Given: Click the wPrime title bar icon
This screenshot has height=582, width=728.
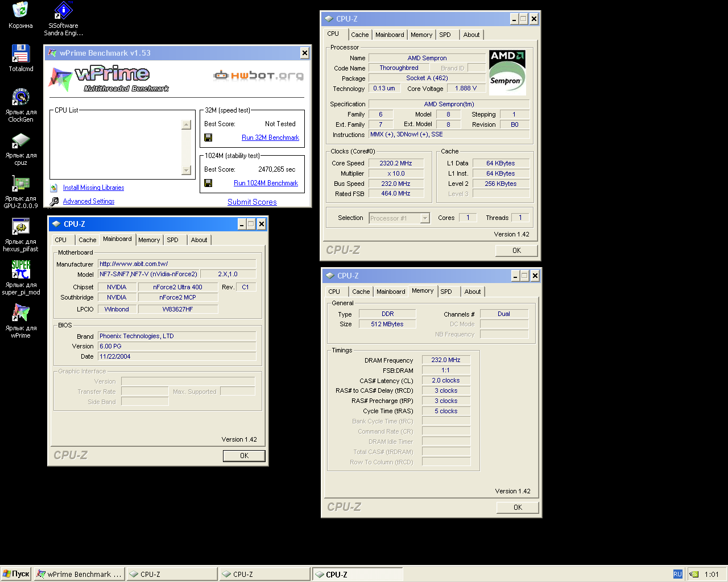Looking at the screenshot, I should pyautogui.click(x=52, y=53).
